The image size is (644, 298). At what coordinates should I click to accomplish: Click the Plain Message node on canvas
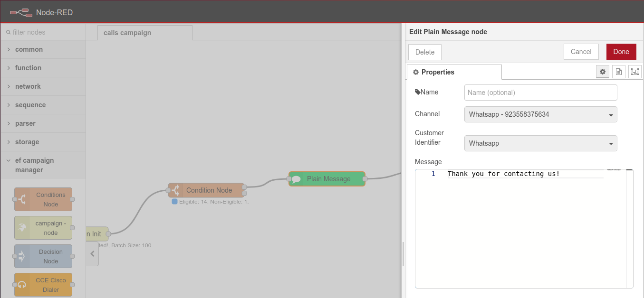(x=327, y=179)
